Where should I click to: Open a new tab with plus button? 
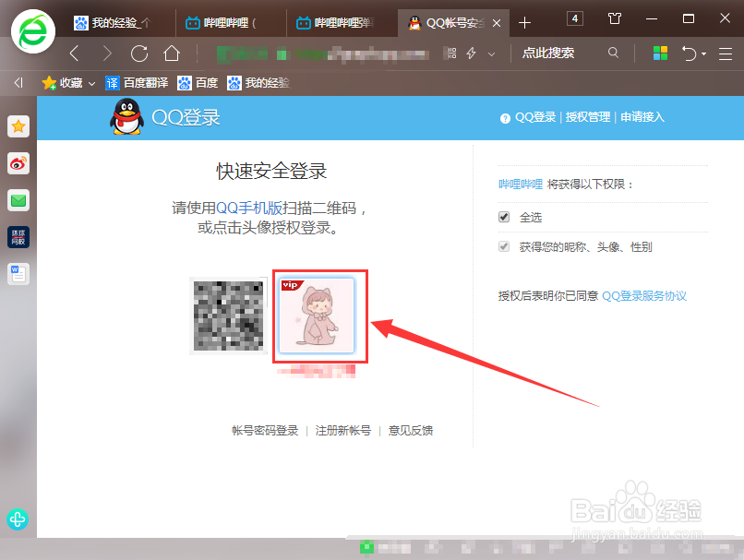(525, 23)
